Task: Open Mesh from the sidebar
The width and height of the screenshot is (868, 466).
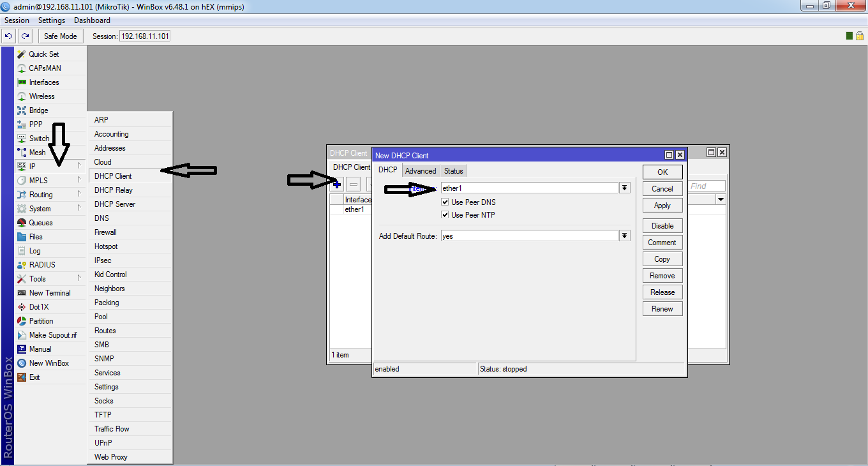Action: (50, 153)
